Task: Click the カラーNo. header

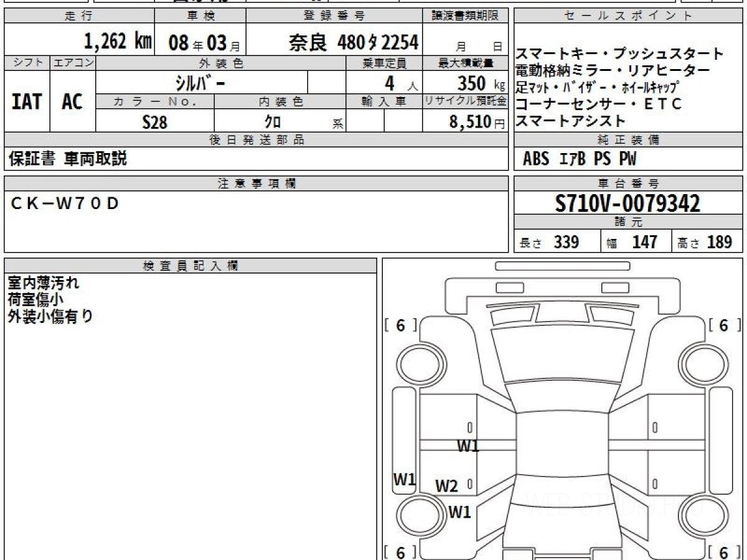Action: tap(156, 101)
